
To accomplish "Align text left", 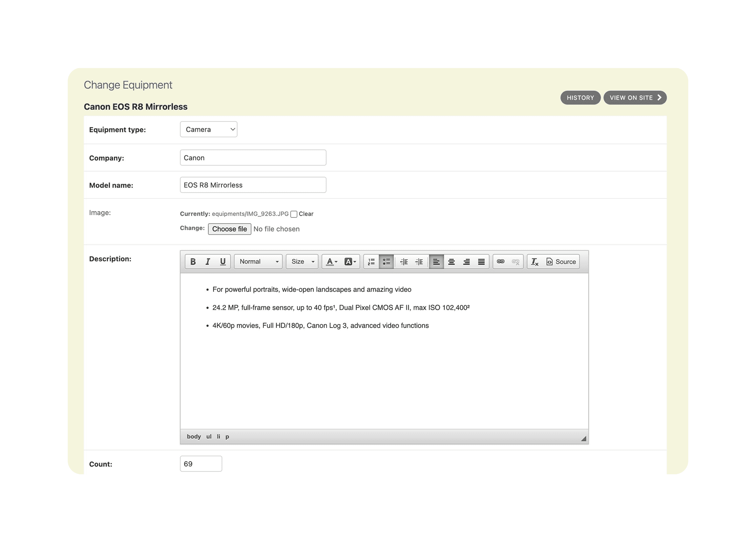I will (x=436, y=262).
